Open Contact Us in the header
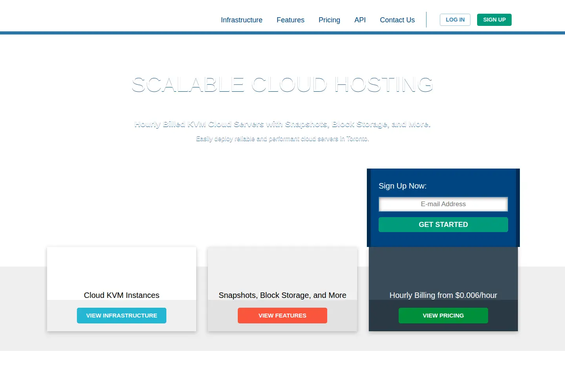Viewport: 565px width, 392px height. (x=397, y=20)
